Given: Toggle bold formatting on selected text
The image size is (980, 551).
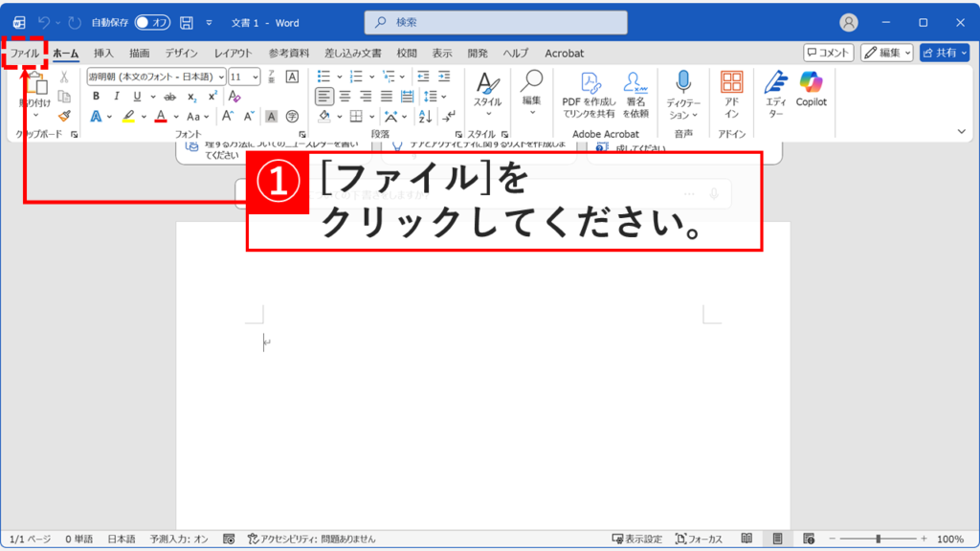Looking at the screenshot, I should click(97, 96).
